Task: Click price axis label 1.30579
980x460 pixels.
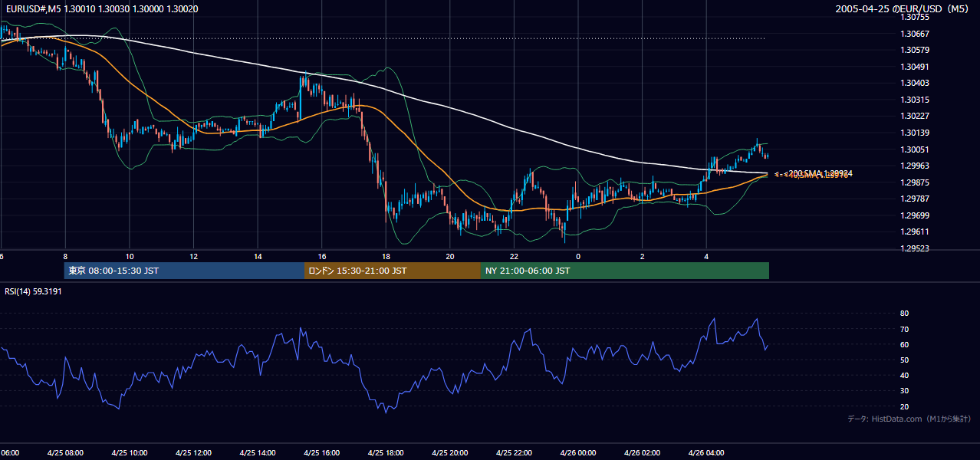Action: point(915,50)
